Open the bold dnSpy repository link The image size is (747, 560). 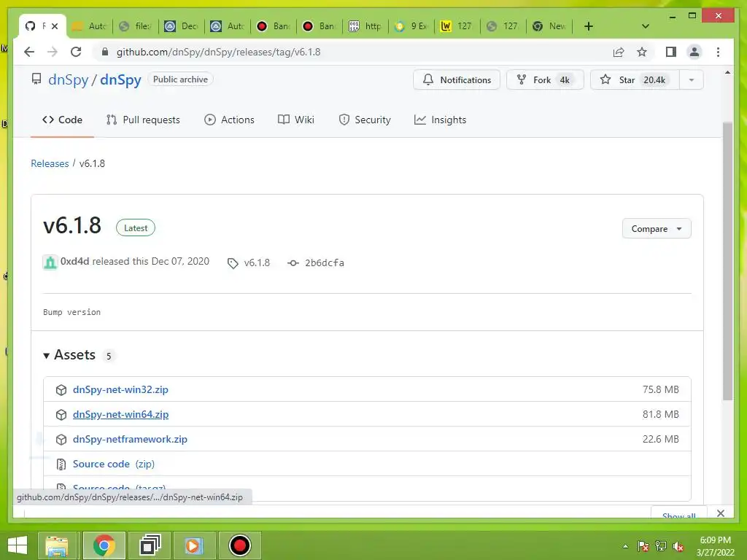tap(120, 79)
